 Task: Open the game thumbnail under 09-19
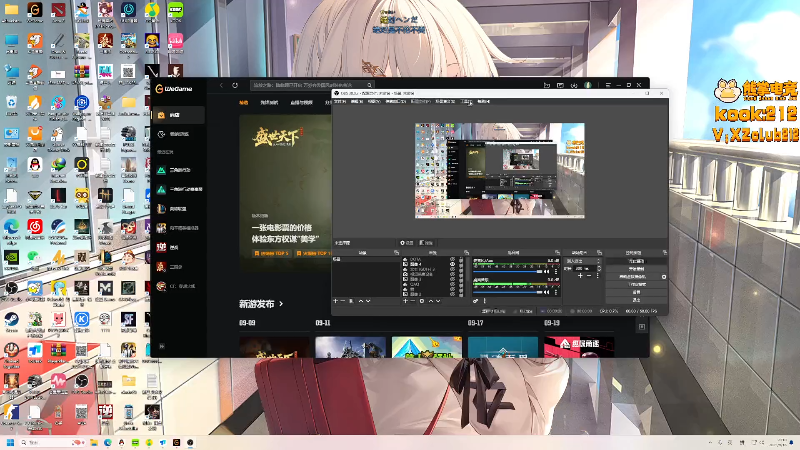click(579, 347)
